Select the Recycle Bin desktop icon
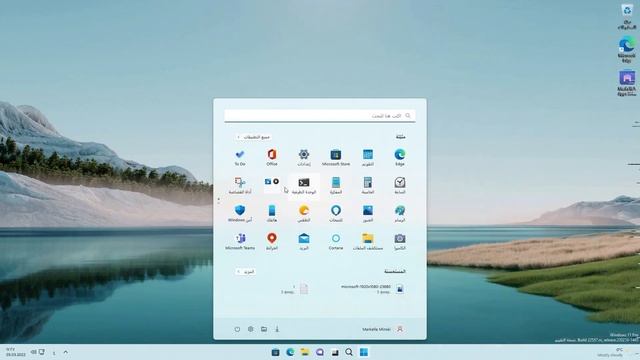The image size is (640, 360). [x=627, y=16]
